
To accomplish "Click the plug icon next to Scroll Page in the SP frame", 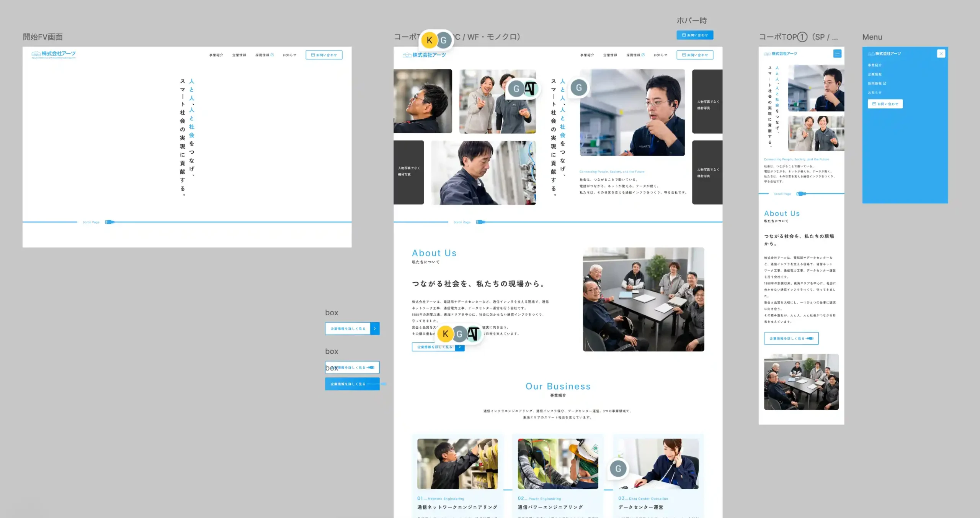I will point(801,193).
